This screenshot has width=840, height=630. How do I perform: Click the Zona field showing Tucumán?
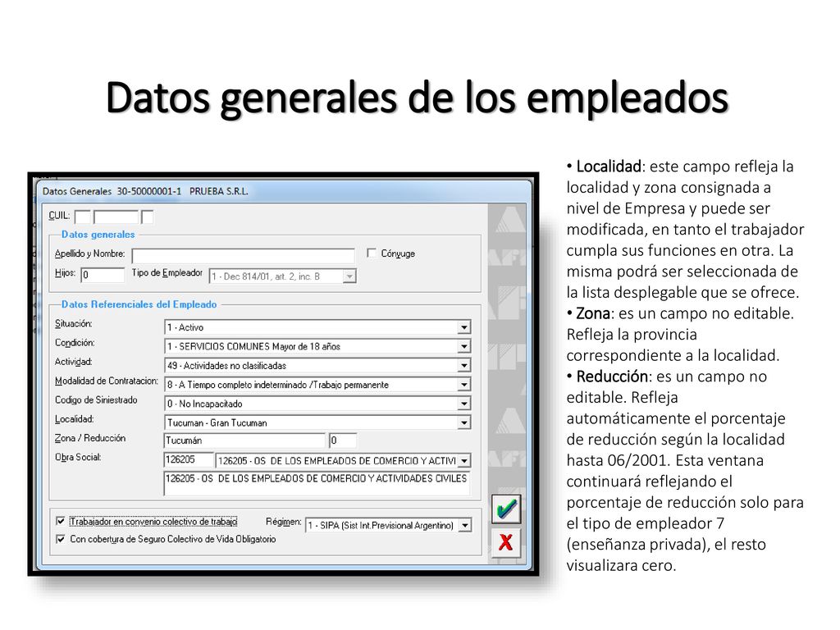click(x=244, y=441)
